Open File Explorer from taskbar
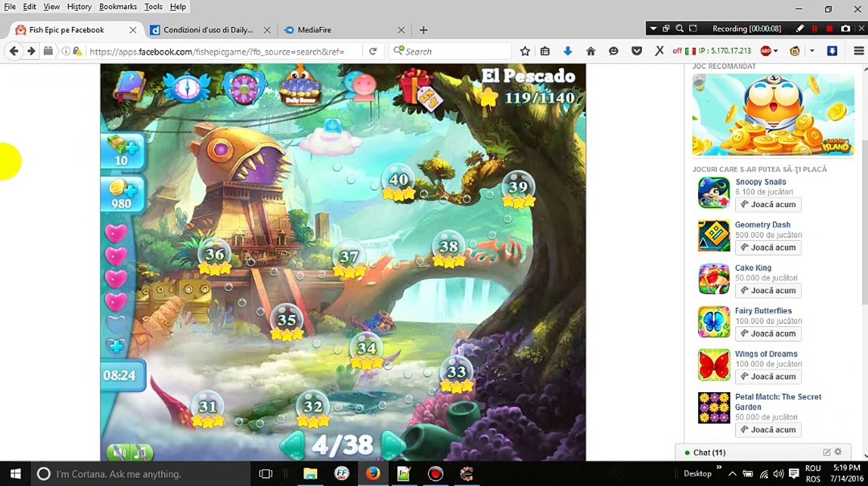Screen dimensions: 868x486 (x=310, y=474)
